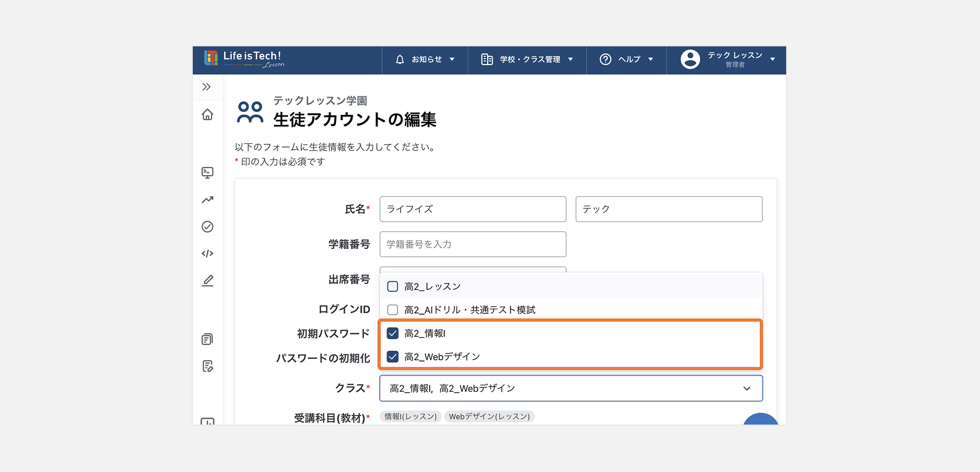
Task: Click the お知らせ dropdown arrow
Action: tap(452, 59)
